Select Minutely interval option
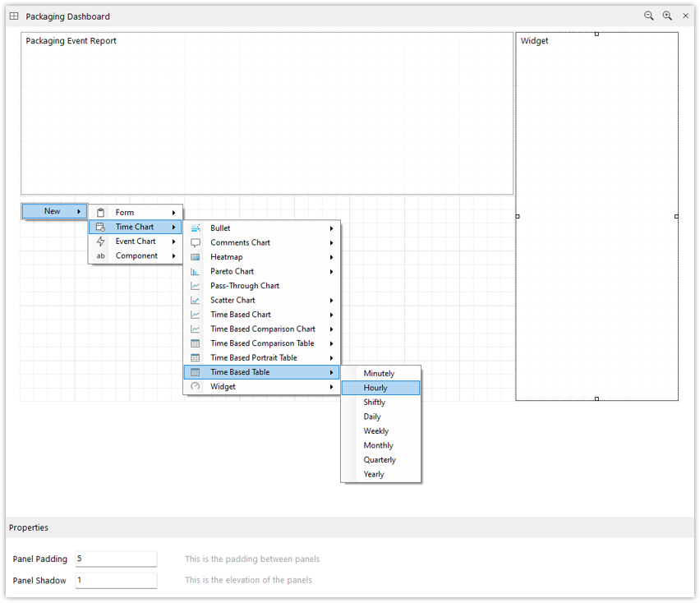 click(x=380, y=374)
